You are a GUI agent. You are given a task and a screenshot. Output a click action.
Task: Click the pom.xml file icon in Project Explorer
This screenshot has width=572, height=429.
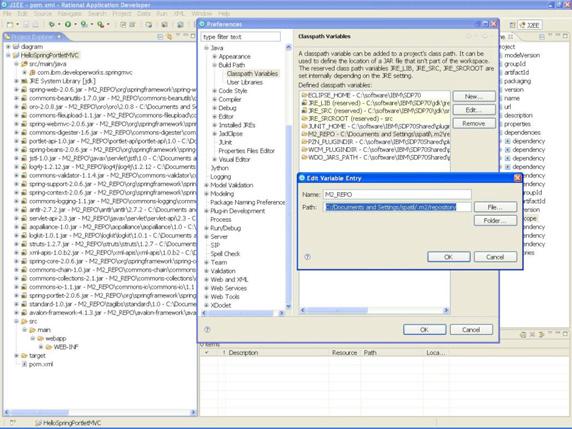point(24,364)
